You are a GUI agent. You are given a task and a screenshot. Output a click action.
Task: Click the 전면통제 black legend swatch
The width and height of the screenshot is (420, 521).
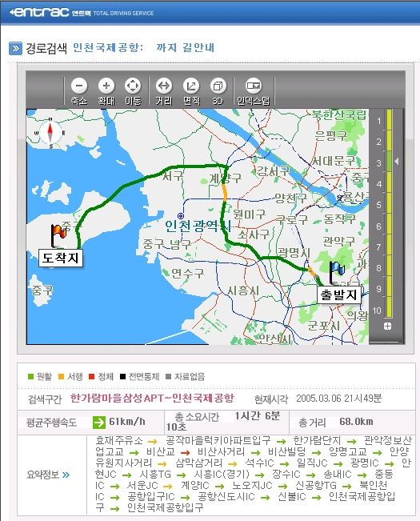[x=123, y=377]
